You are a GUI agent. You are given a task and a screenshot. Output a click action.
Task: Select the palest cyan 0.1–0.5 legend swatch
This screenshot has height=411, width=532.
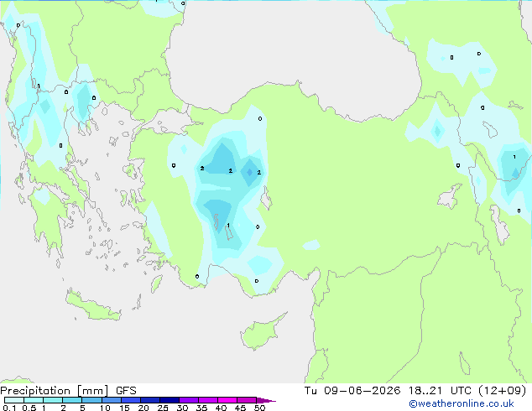[14, 400]
